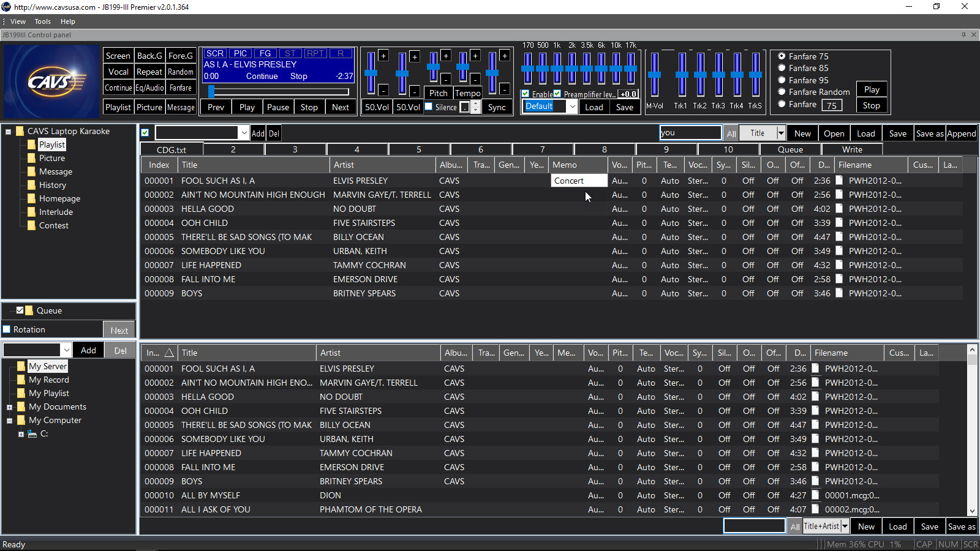Enable the equalizer checkbox
Viewport: 980px width, 551px height.
(x=526, y=94)
